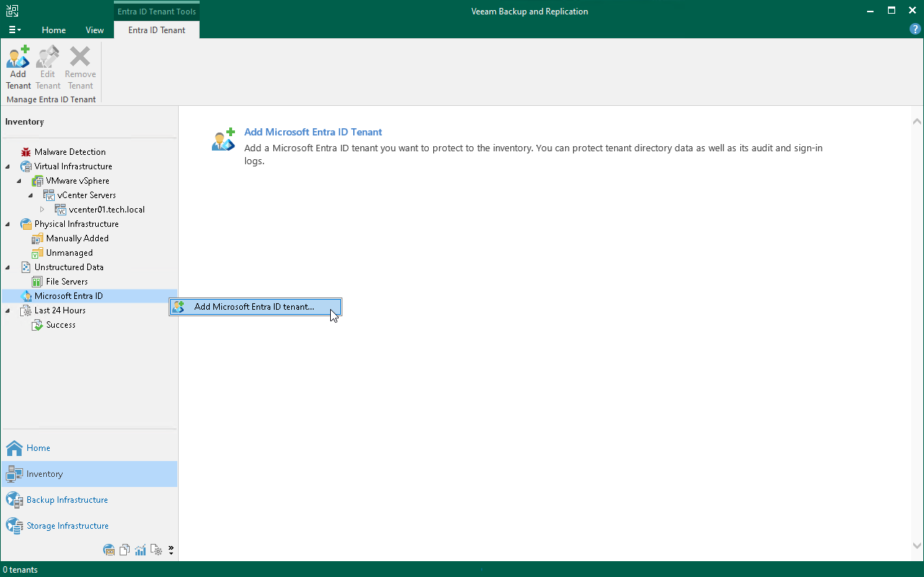Viewport: 924px width, 577px height.
Task: Select Malware Detection in the inventory tree
Action: point(70,152)
